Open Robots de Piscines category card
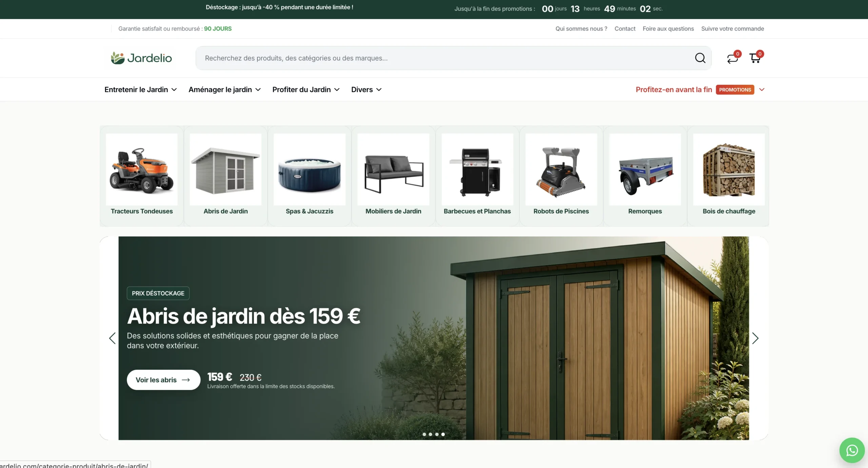 click(561, 176)
